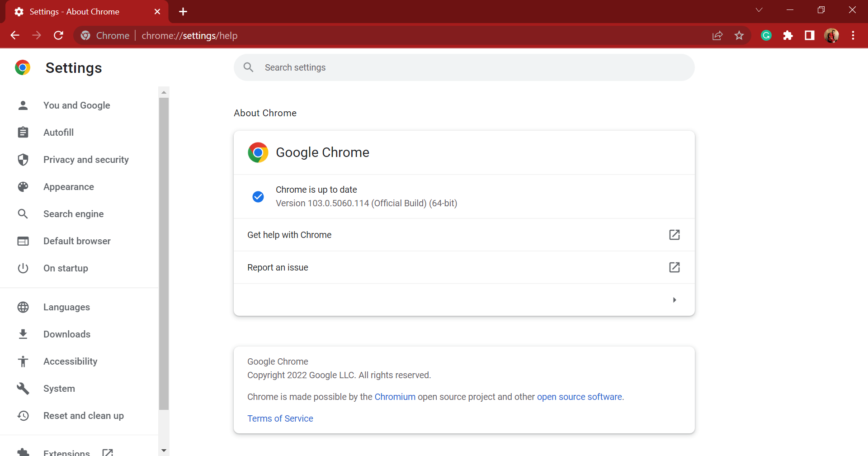
Task: Click the person icon beside You and Google
Action: (x=23, y=105)
